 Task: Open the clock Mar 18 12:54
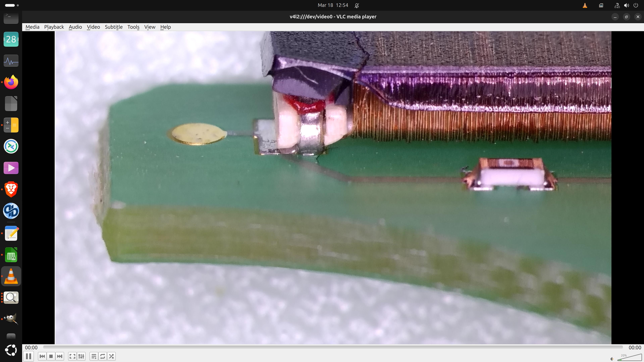pos(333,5)
